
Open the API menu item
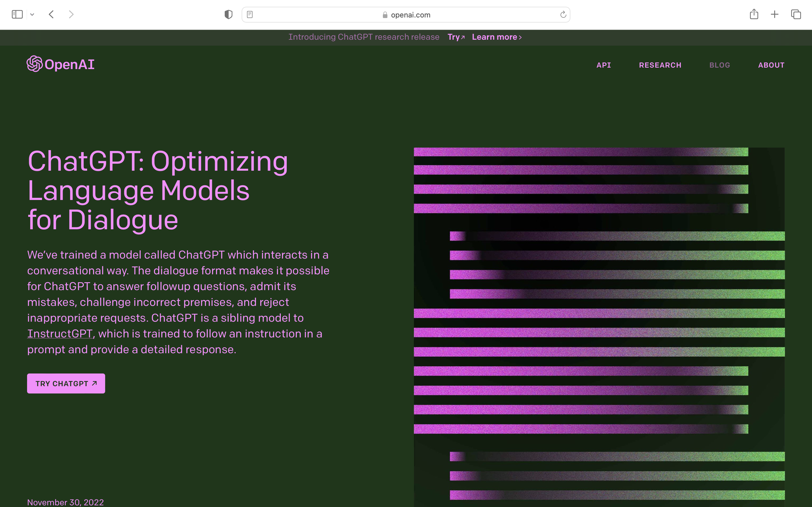604,65
